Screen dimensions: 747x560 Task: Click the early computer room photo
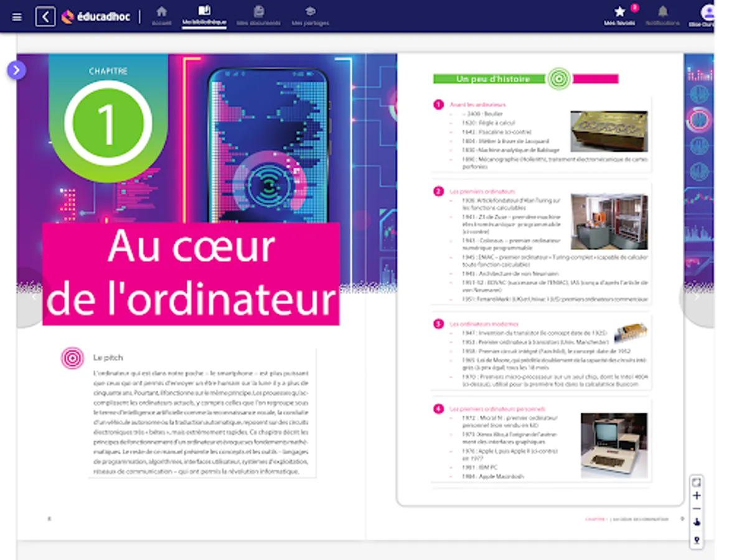[x=609, y=222]
